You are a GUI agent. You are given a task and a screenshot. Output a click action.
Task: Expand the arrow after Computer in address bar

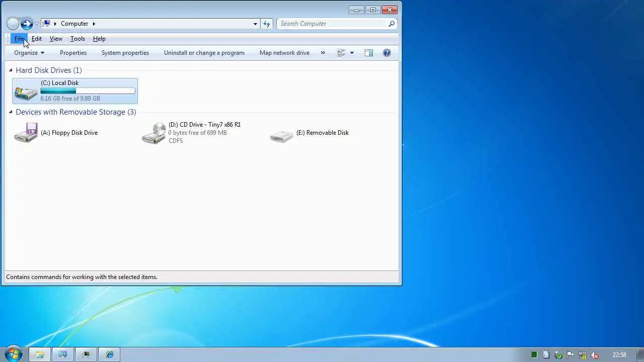point(94,24)
